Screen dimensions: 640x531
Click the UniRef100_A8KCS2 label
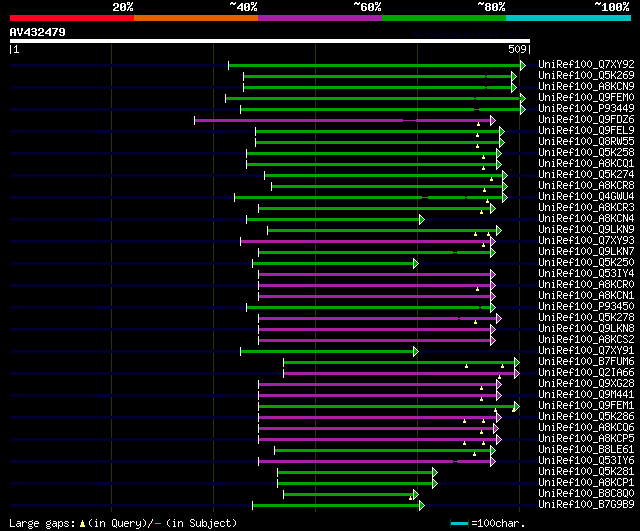(586, 340)
